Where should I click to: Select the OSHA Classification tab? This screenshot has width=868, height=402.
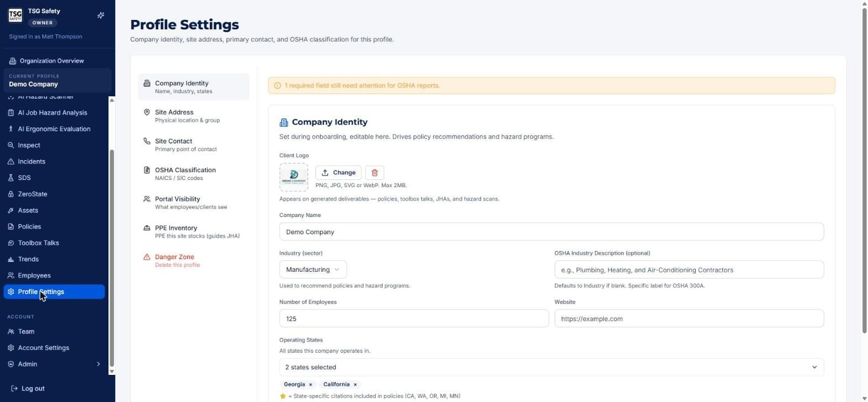pos(194,174)
